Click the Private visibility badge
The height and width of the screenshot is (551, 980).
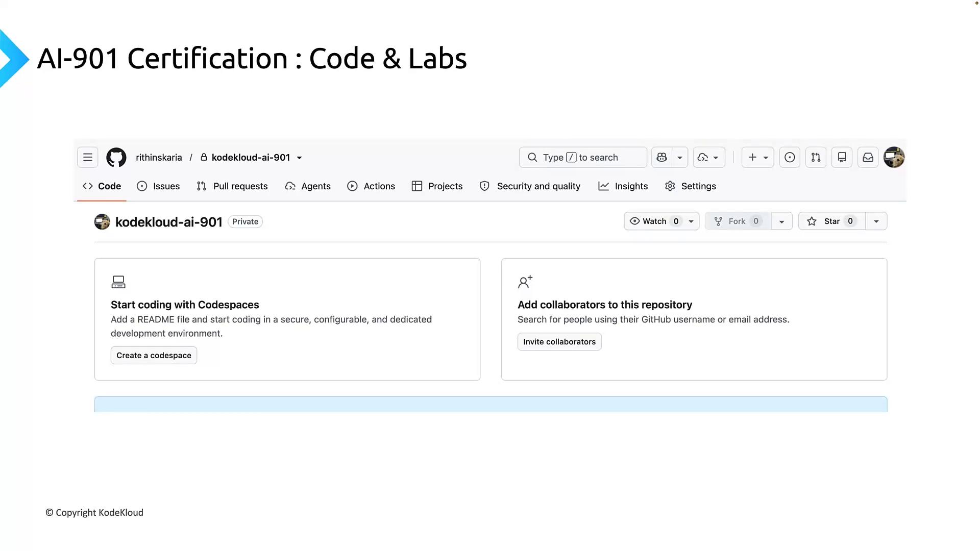tap(245, 221)
